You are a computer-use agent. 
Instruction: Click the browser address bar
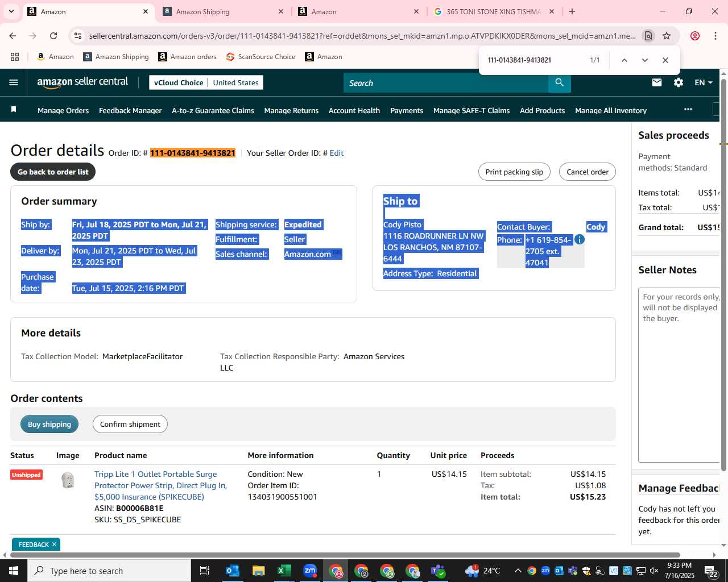click(x=362, y=36)
